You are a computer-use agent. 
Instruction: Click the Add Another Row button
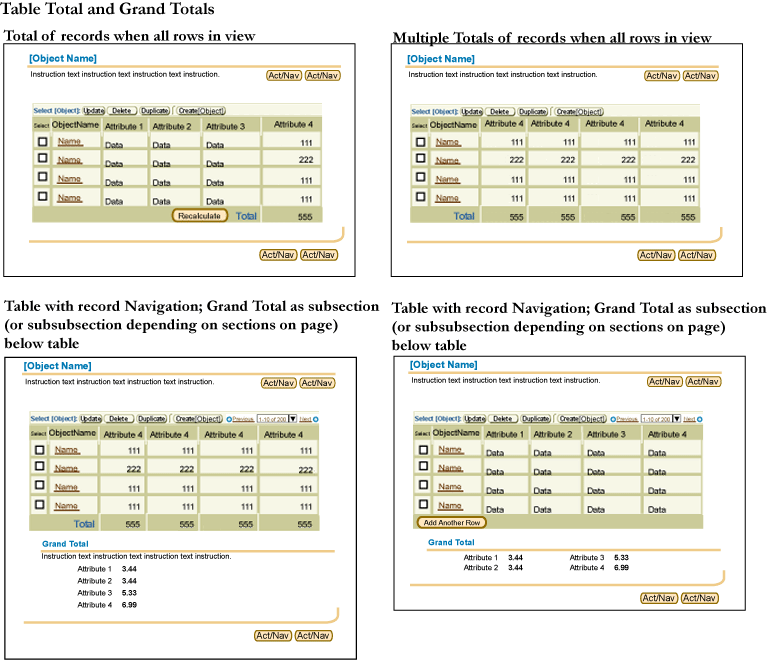[x=452, y=523]
